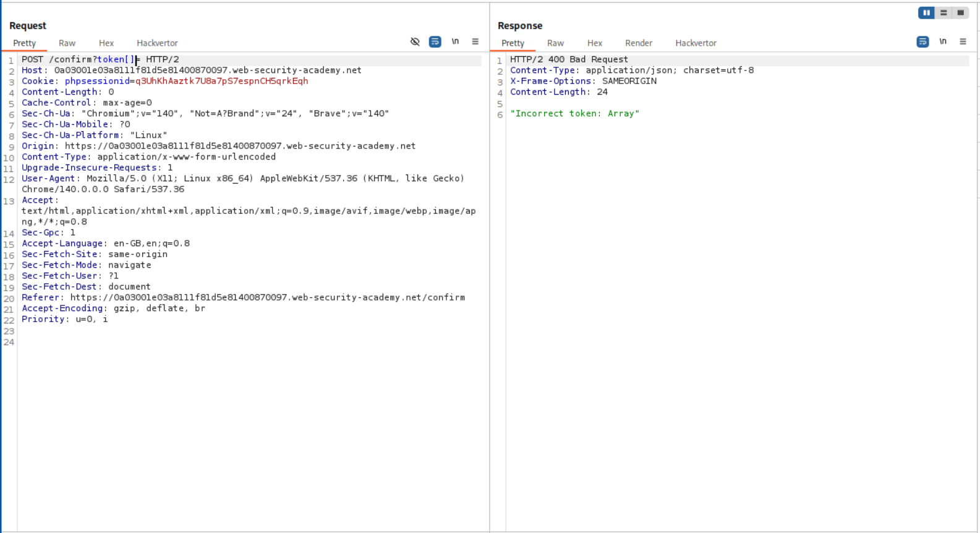Viewport: 980px width, 533px height.
Task: Open the Raw tab in Request panel
Action: click(x=67, y=43)
